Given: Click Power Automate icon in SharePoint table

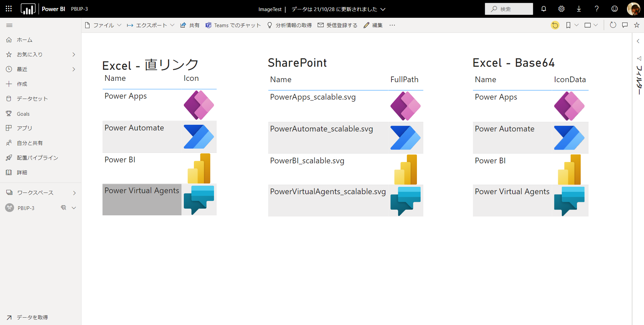Looking at the screenshot, I should pos(406,138).
